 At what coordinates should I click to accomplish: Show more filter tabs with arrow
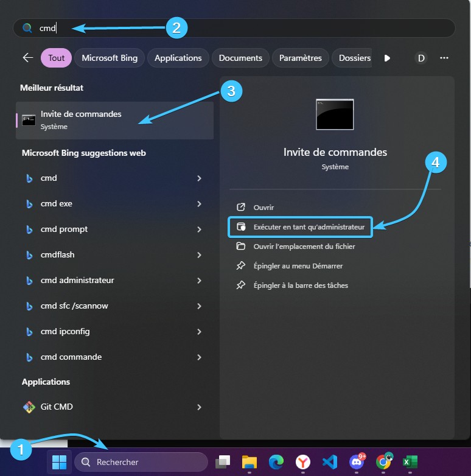pos(387,58)
